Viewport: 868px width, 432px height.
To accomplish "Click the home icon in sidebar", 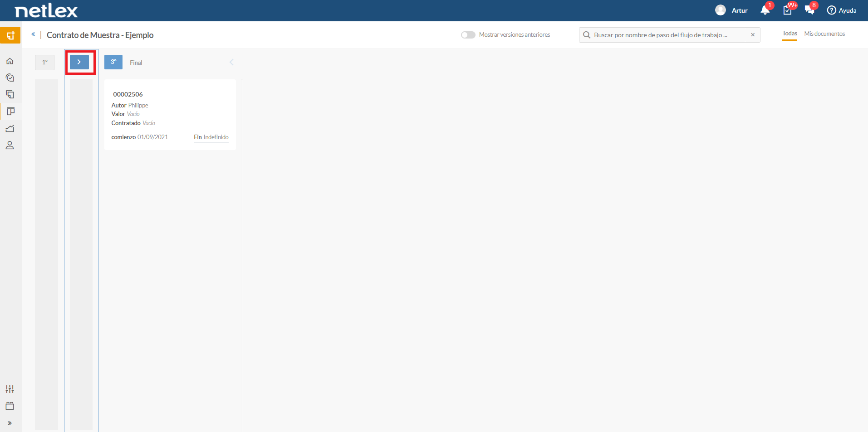I will [x=10, y=61].
